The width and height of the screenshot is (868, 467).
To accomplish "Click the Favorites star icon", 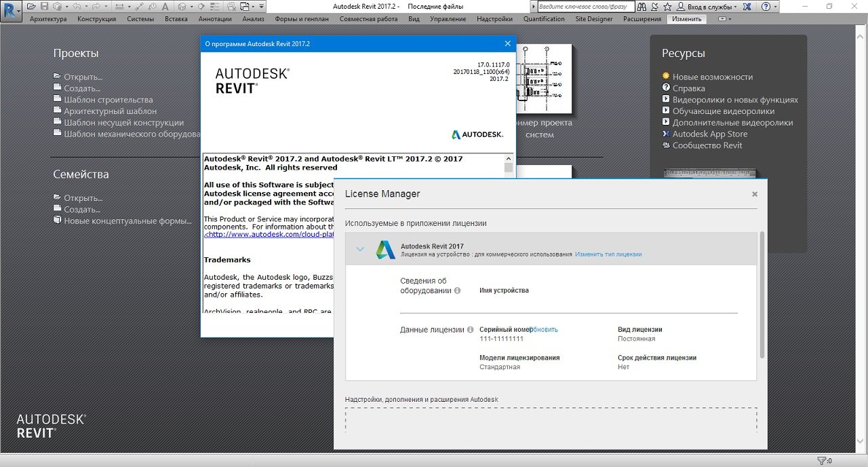I will tap(668, 6).
